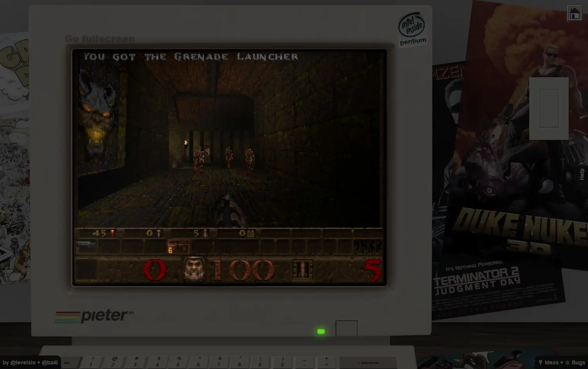Click the "You got the Grenade Launcher" message
The image size is (588, 369).
191,56
